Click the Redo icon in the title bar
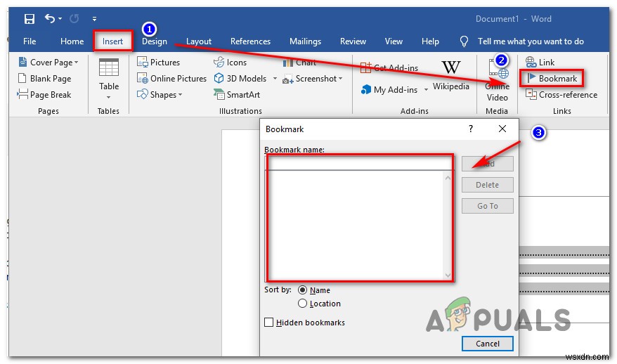Screen dimensions: 617x364 (x=74, y=18)
